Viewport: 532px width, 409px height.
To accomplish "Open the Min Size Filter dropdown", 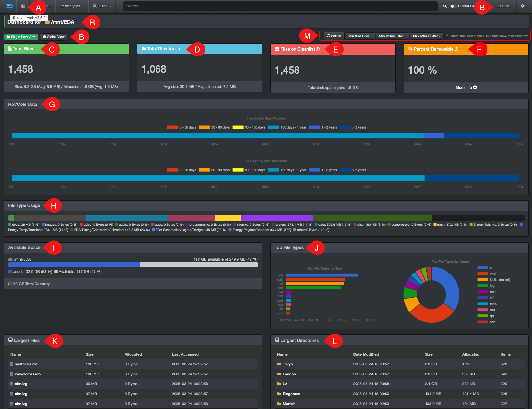I will 360,36.
